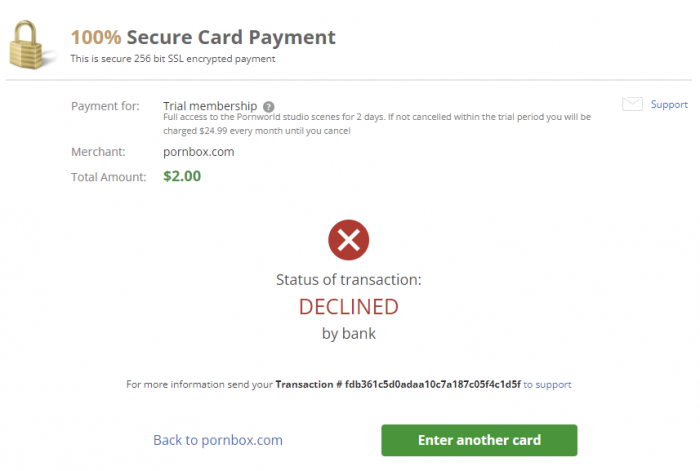The height and width of the screenshot is (471, 700).
Task: Click the Payment for label
Action: click(107, 106)
